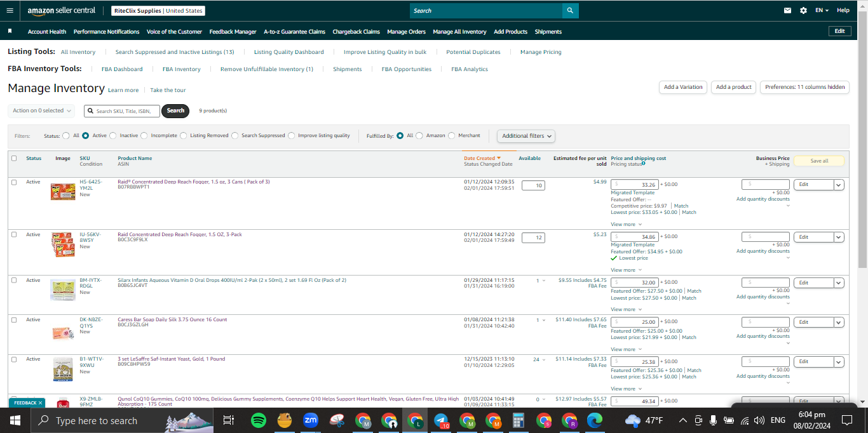Viewport: 868px width, 433px height.
Task: Open the Take the tour link
Action: [x=168, y=90]
